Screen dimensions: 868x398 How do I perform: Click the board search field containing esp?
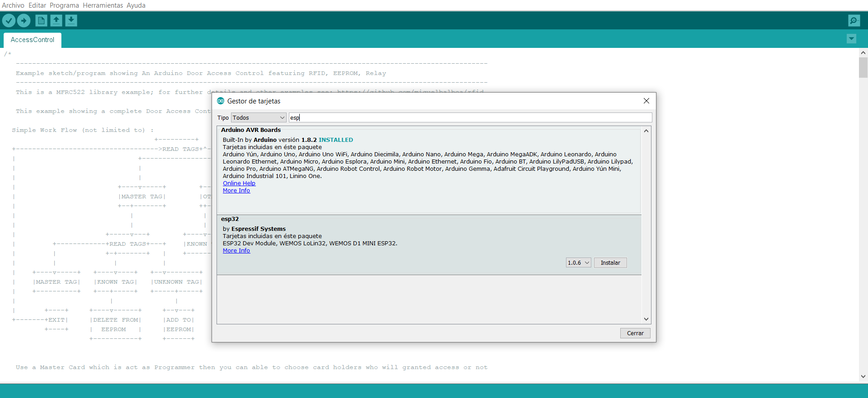tap(470, 117)
